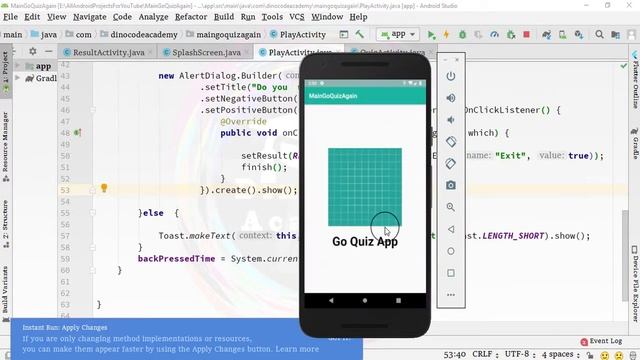Tap the Back button on the phone screen
Viewport: 640px width, 360px height.
point(331,300)
